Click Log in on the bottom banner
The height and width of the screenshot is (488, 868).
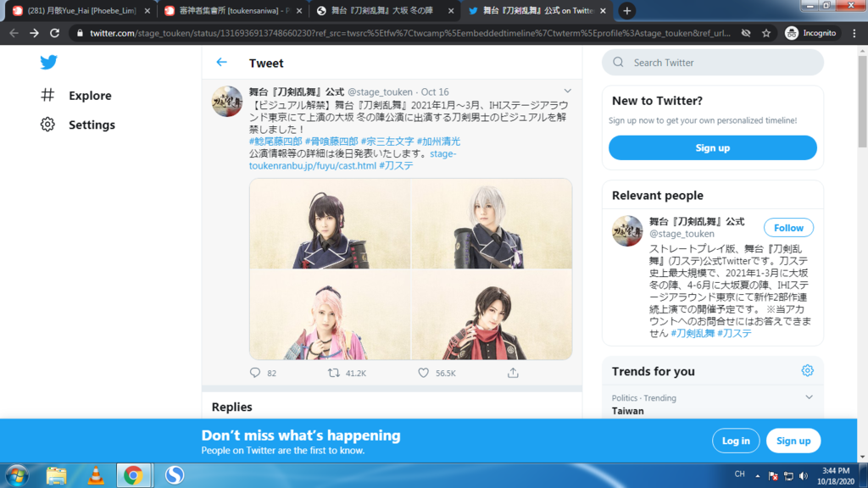click(x=736, y=441)
